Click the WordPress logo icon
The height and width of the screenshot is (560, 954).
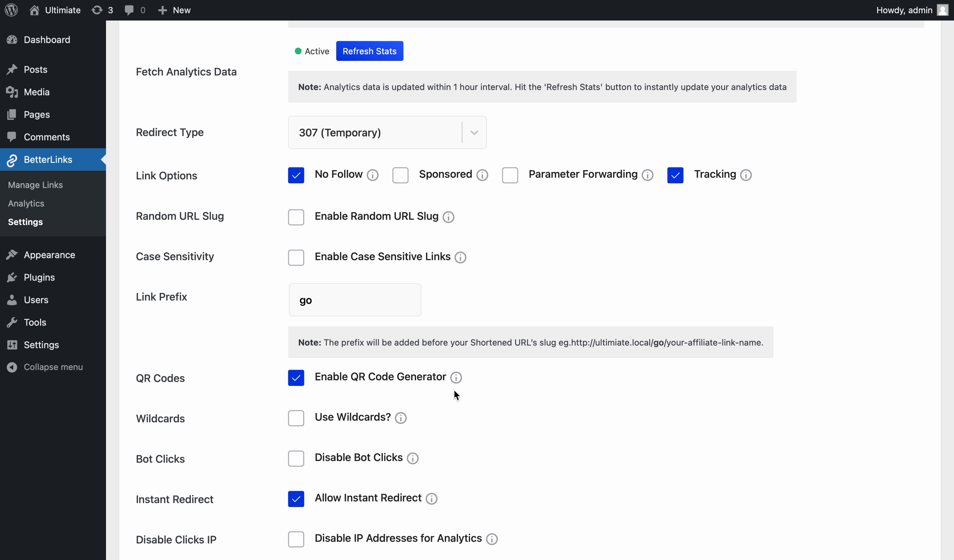click(11, 10)
